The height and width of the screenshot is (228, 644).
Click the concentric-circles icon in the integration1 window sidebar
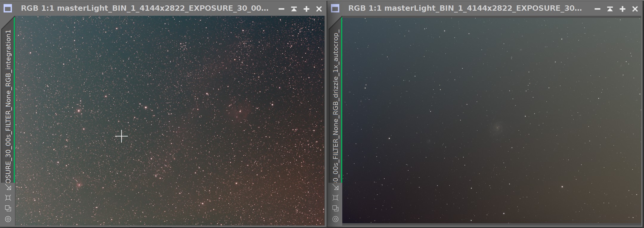(8, 219)
